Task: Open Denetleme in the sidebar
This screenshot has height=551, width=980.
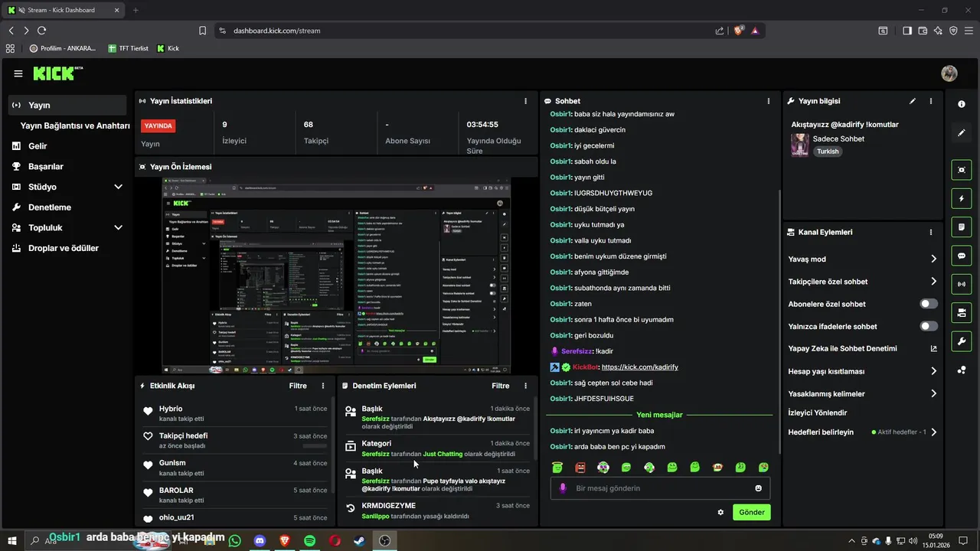Action: coord(50,207)
